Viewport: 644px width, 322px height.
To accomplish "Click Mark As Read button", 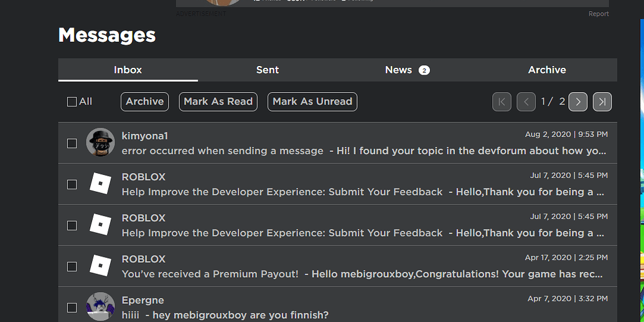I will [218, 102].
